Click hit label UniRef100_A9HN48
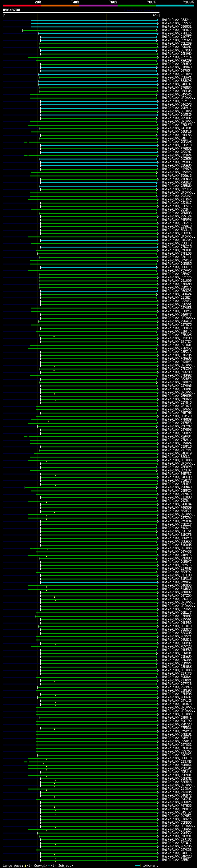 [x=177, y=487]
